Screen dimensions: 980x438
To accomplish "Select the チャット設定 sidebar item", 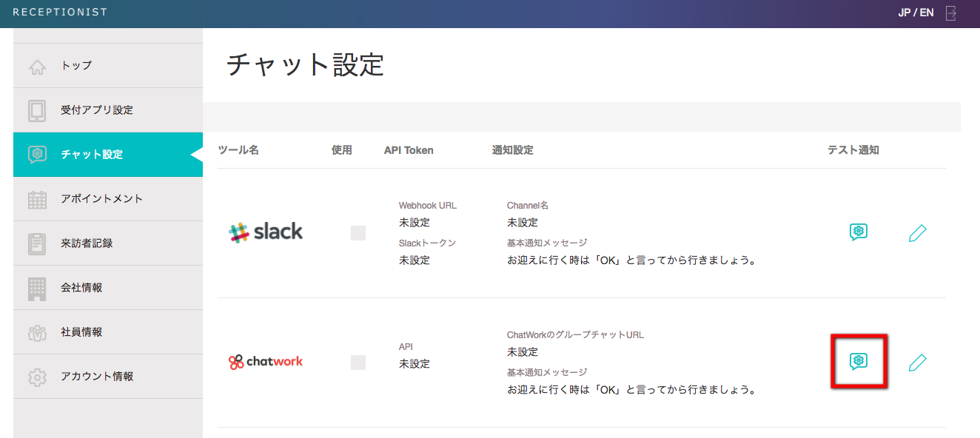I will tap(92, 155).
